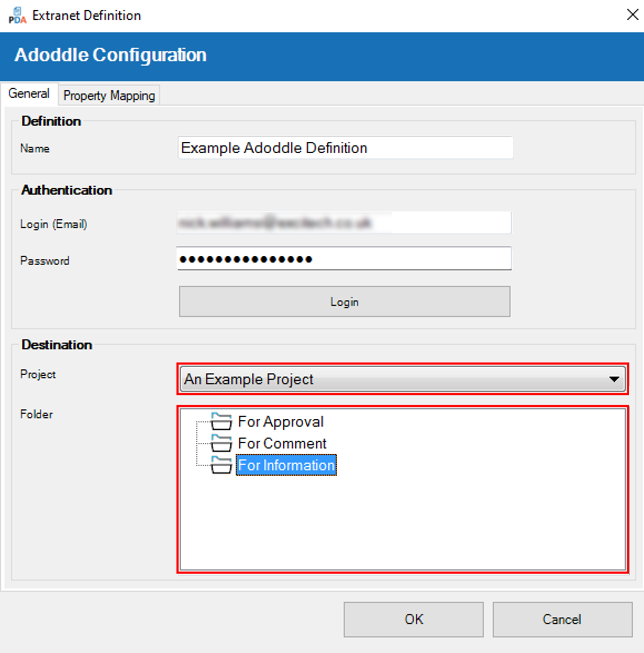Close the Extranet Definition dialog

632,15
